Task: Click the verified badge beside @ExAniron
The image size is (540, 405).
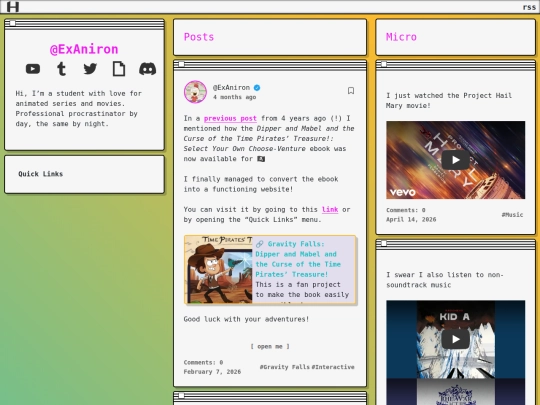Action: [x=257, y=88]
